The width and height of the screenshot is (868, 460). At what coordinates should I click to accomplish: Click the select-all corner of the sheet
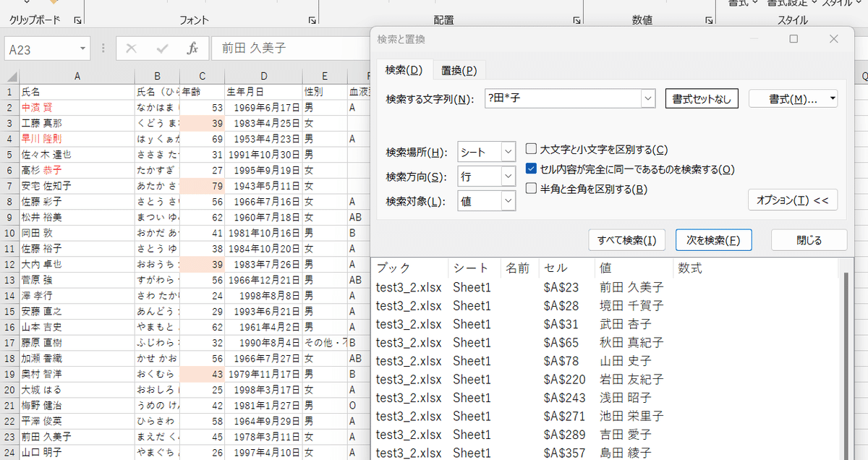click(10, 77)
